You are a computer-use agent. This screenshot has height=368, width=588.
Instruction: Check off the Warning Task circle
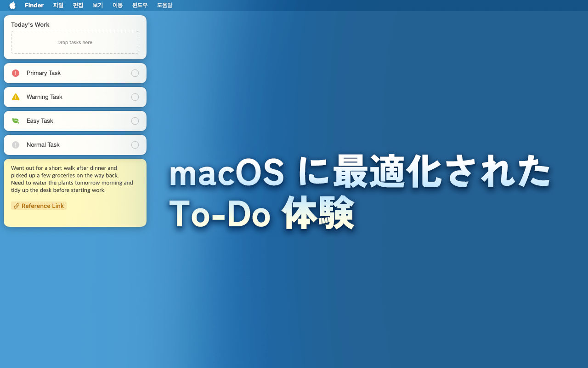(135, 97)
